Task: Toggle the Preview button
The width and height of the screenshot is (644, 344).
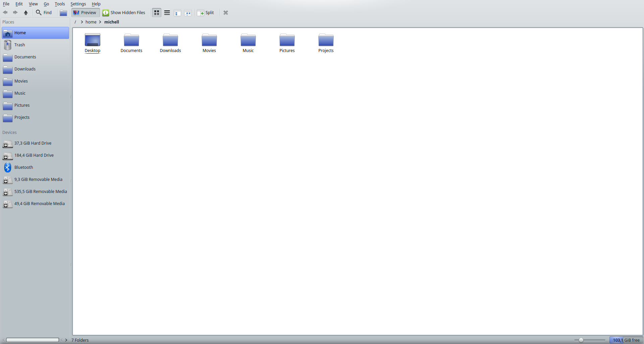Action: point(85,13)
